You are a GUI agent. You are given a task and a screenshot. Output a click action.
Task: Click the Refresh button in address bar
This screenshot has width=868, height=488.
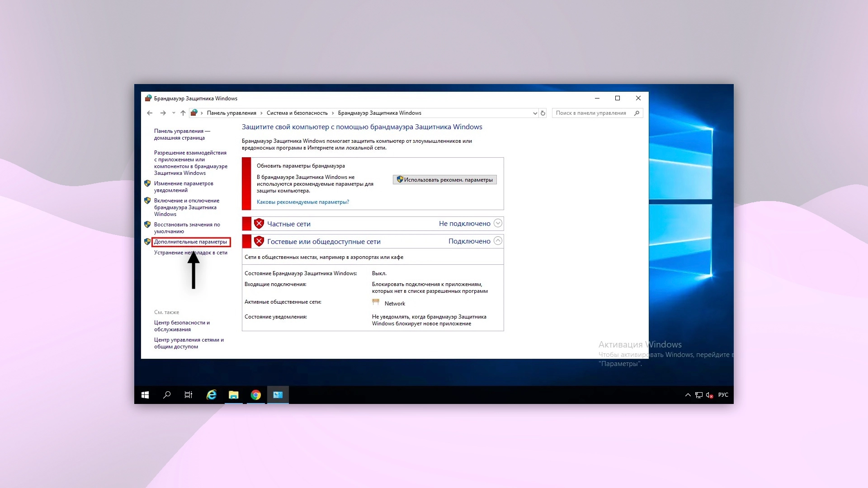pos(543,113)
